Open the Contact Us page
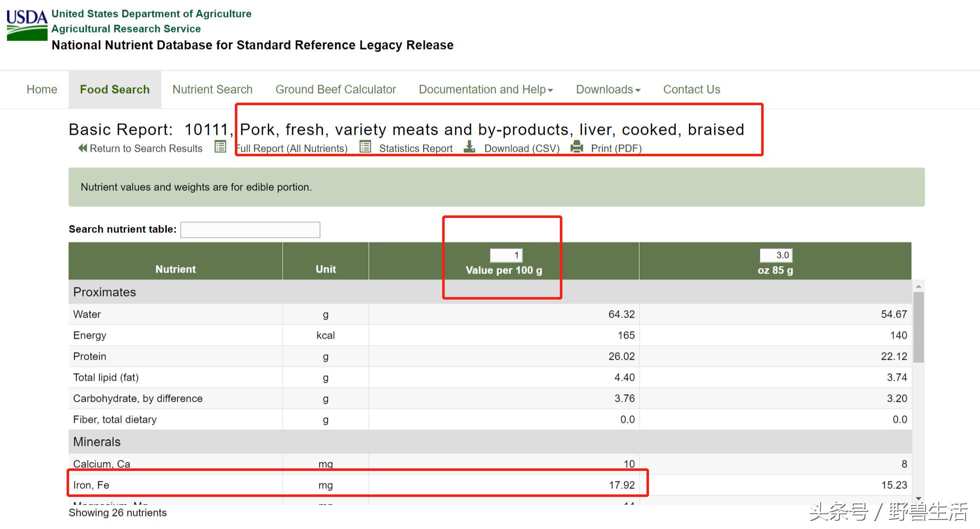 pos(692,90)
